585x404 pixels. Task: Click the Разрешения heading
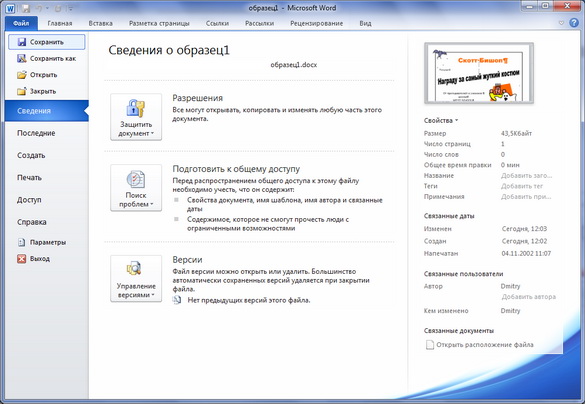197,98
